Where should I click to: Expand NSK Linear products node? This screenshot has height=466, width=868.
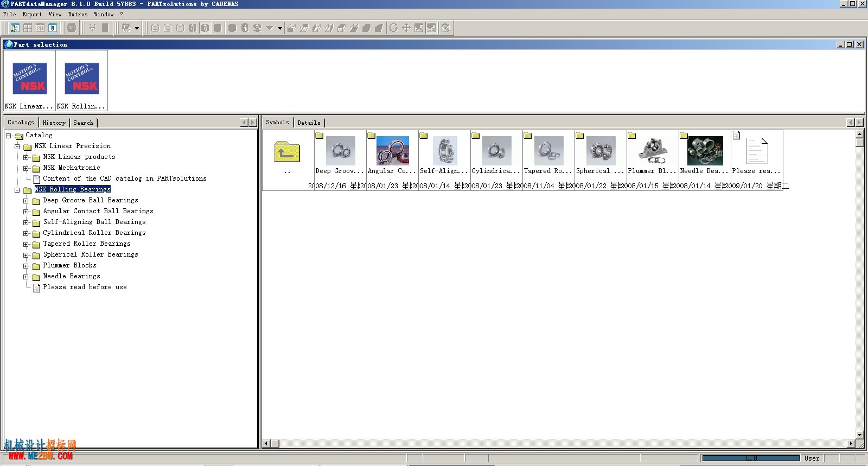tap(26, 157)
